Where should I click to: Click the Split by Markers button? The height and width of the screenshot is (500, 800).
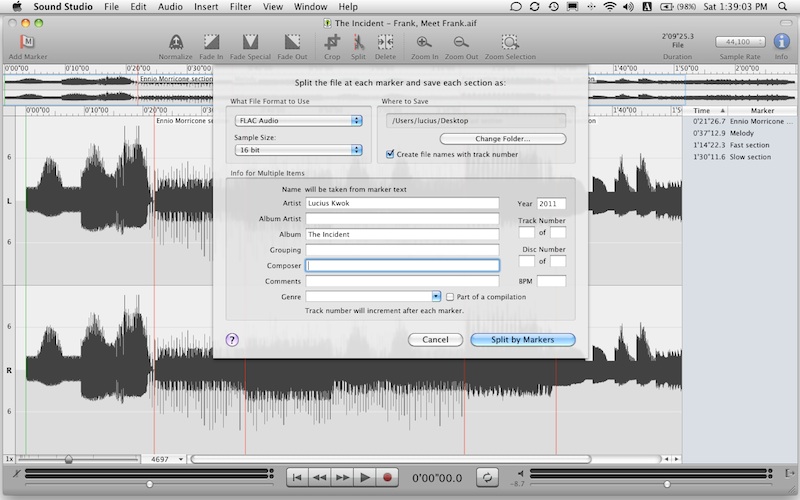point(522,339)
